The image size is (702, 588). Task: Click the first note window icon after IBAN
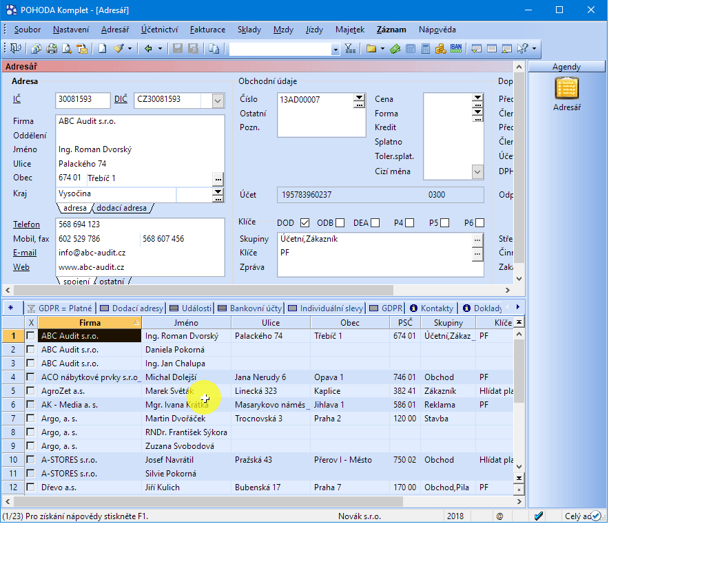[x=477, y=48]
